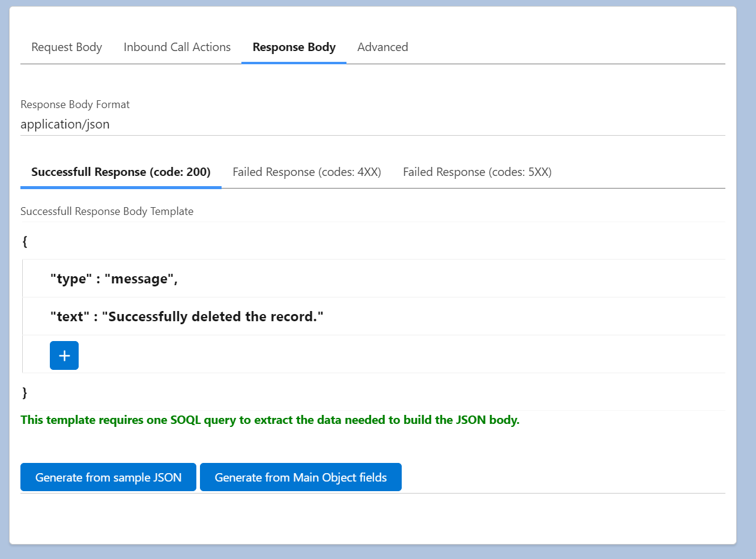Viewport: 756px width, 559px height.
Task: Click the blue plus icon to add a row
Action: click(x=64, y=355)
